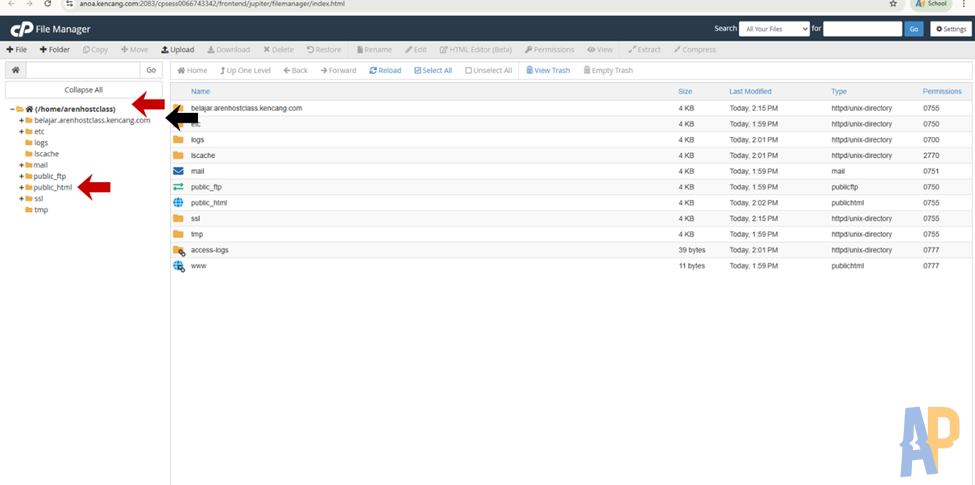Click the Collapse All button

click(83, 90)
